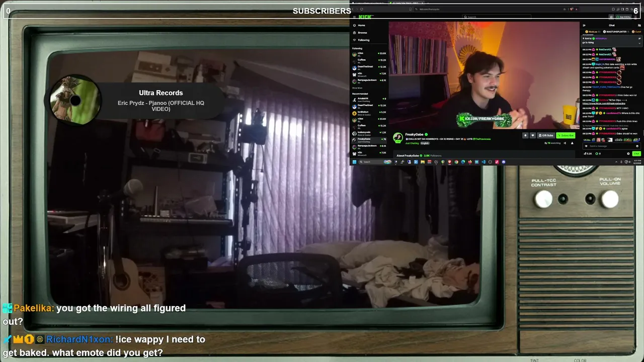Open chat settings gear
Image resolution: width=644 pixels, height=362 pixels.
(628, 153)
